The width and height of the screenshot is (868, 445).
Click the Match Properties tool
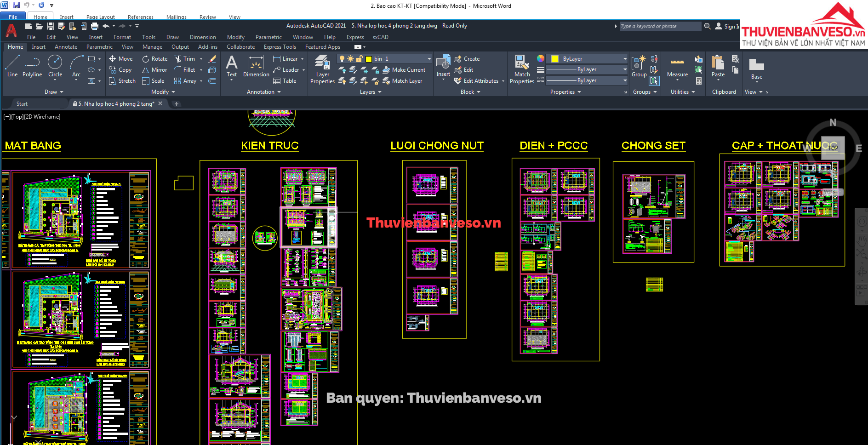522,69
